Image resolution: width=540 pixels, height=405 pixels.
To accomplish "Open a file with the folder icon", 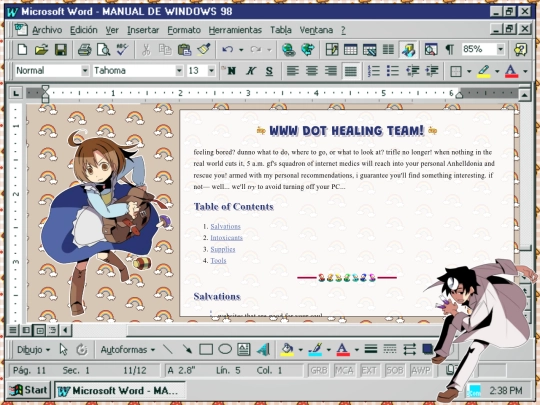I will pos(41,50).
